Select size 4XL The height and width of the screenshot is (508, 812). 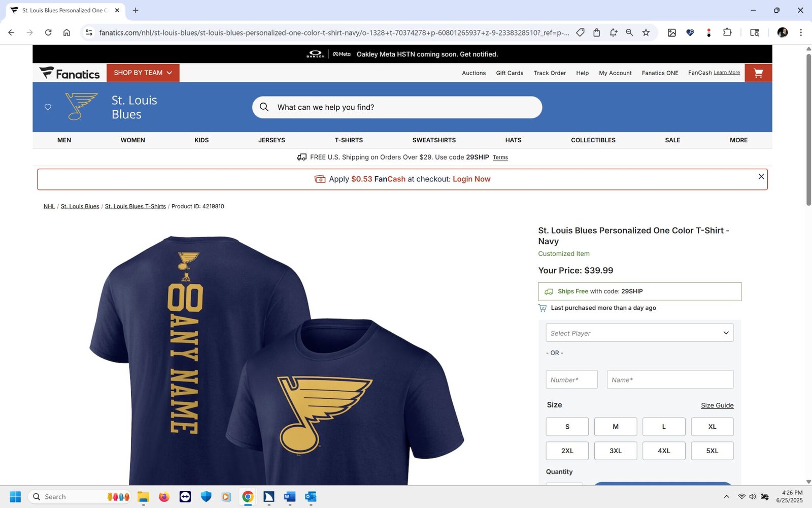pos(664,451)
